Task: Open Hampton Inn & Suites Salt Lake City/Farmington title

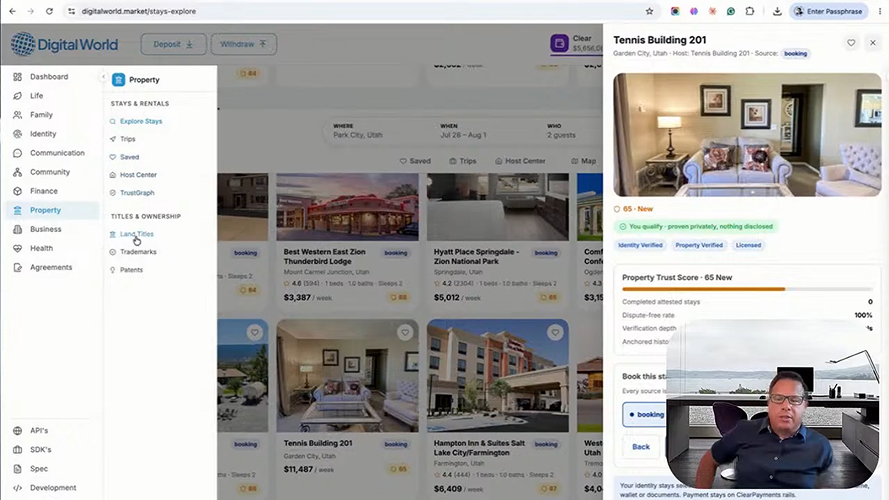Action: (479, 448)
